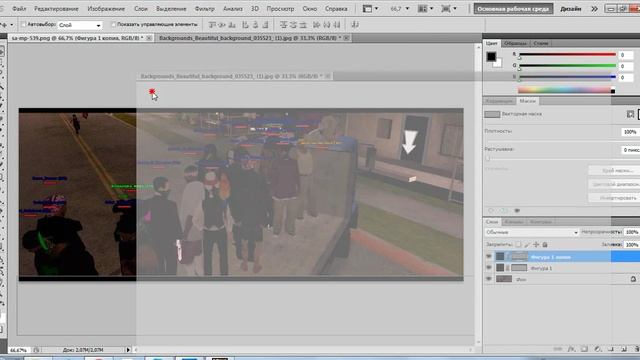
Task: Open the view extras dropdown
Action: 370,9
